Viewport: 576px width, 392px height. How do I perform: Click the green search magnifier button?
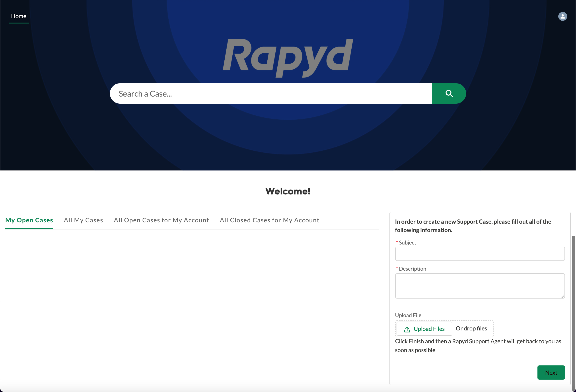coord(449,93)
